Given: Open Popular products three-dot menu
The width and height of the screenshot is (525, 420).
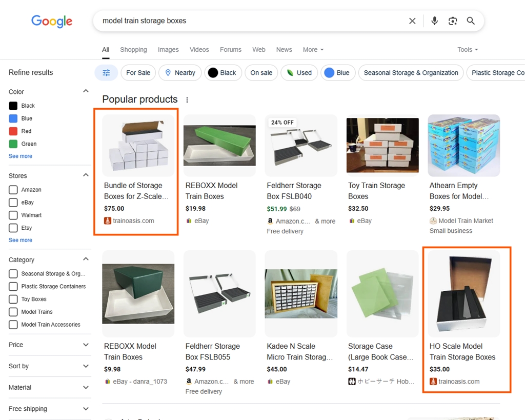Looking at the screenshot, I should tap(187, 100).
